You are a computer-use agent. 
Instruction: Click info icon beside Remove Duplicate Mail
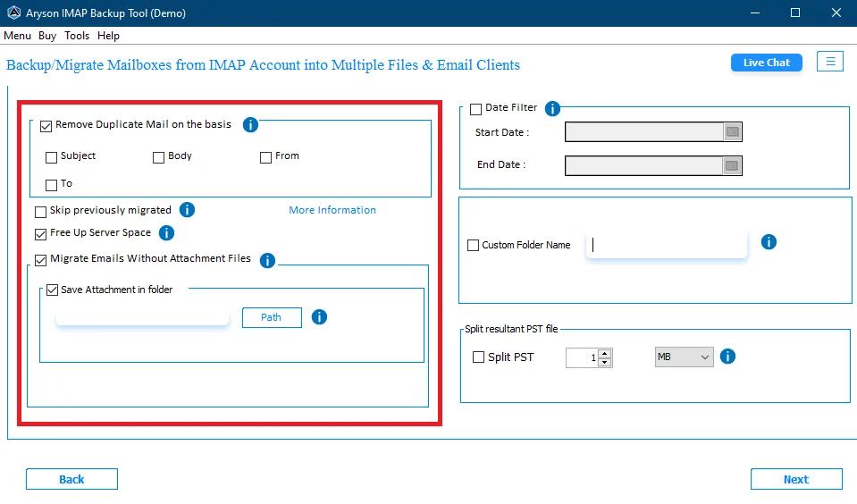pos(250,124)
